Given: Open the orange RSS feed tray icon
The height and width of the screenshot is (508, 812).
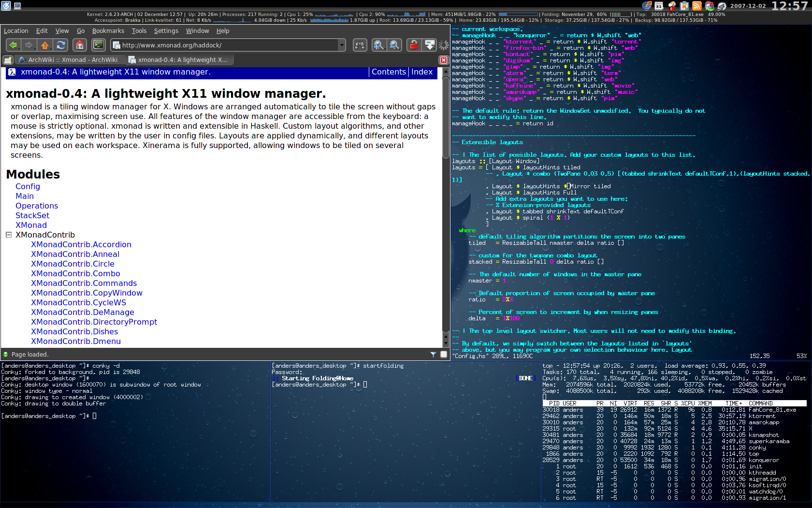Looking at the screenshot, I should tap(696, 6).
